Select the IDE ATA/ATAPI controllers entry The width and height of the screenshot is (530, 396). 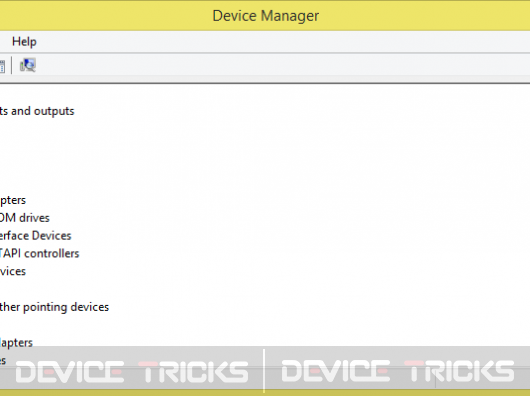coord(39,254)
